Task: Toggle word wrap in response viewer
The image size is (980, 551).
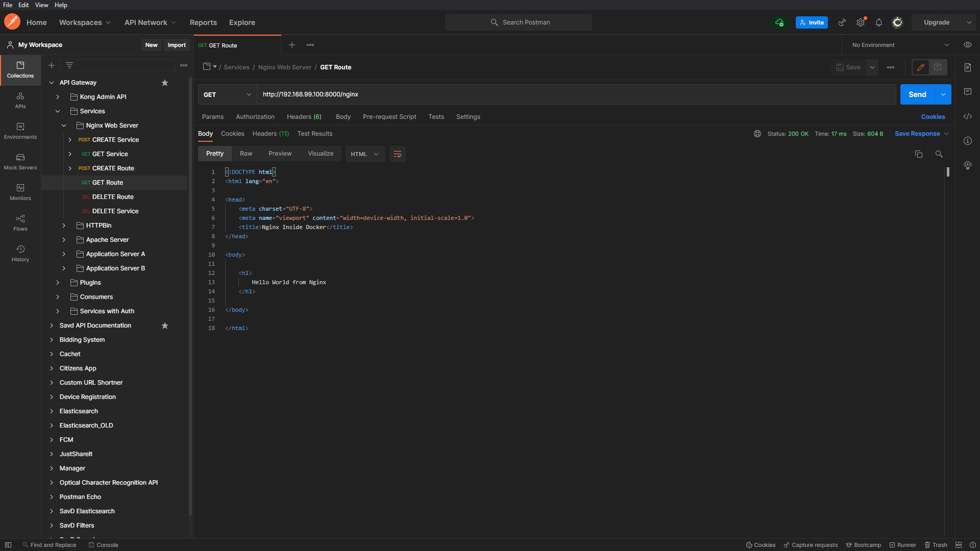Action: [397, 154]
